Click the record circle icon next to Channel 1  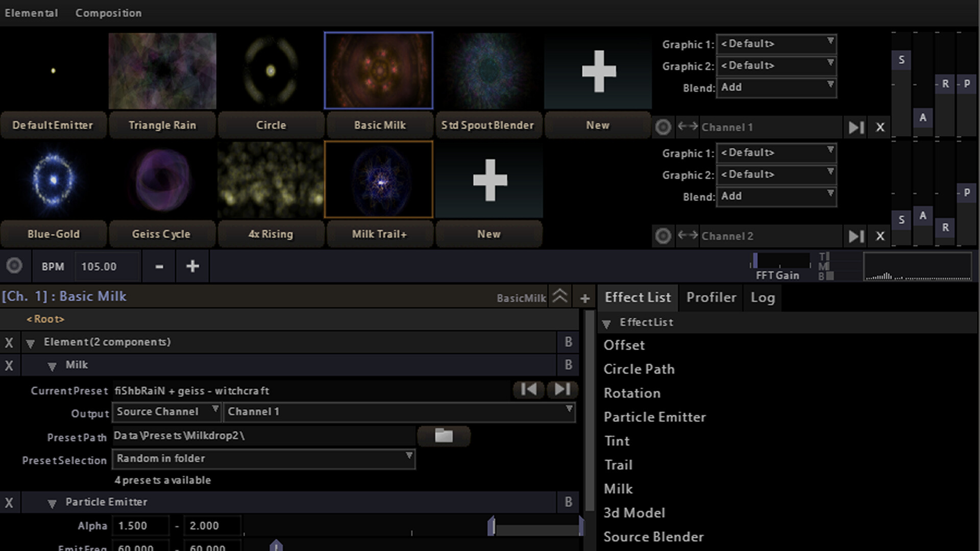[x=663, y=127]
